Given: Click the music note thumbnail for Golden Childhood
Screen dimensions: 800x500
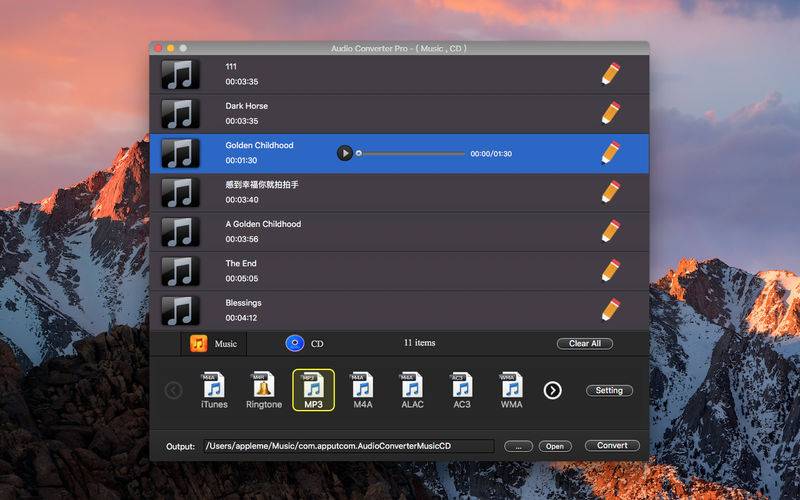Looking at the screenshot, I should point(180,153).
